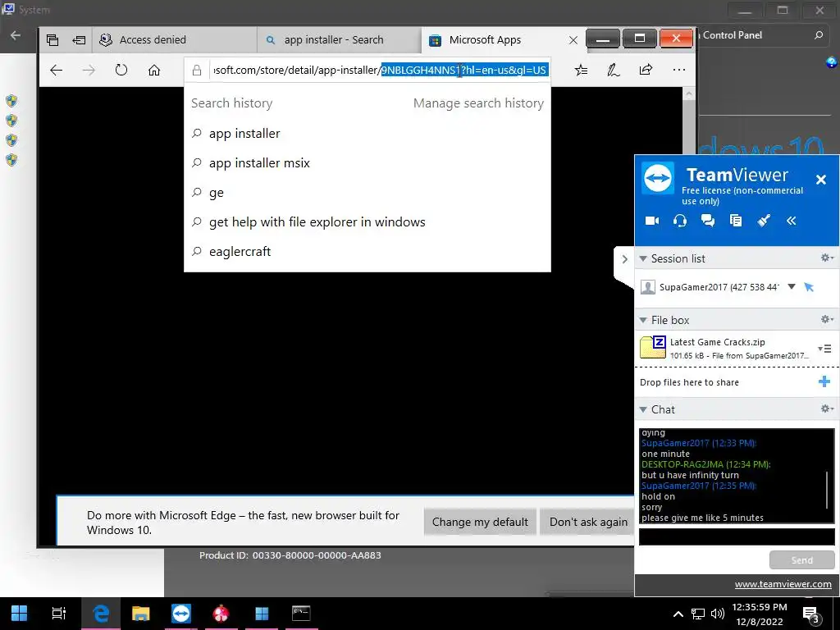This screenshot has width=840, height=630.
Task: Add a file with the plus icon
Action: pyautogui.click(x=824, y=381)
